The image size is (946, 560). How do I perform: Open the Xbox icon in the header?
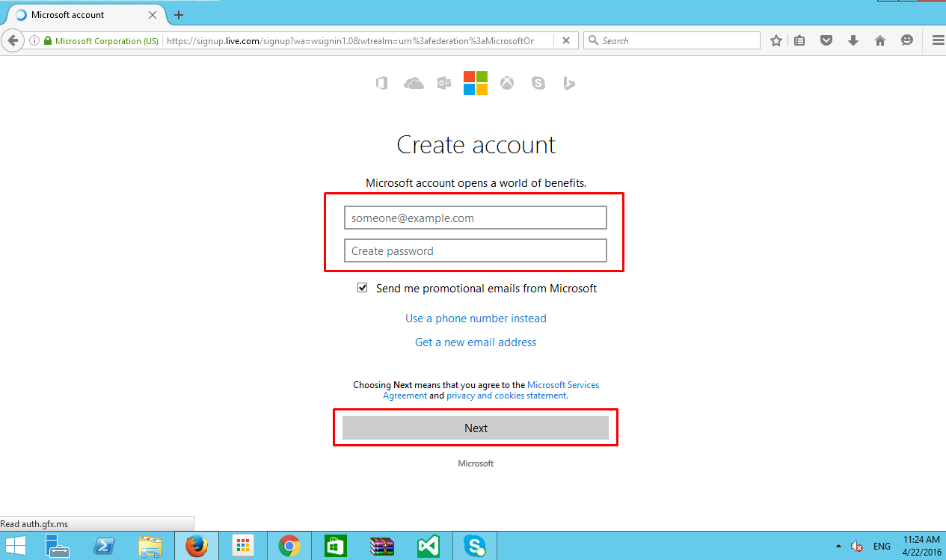507,83
